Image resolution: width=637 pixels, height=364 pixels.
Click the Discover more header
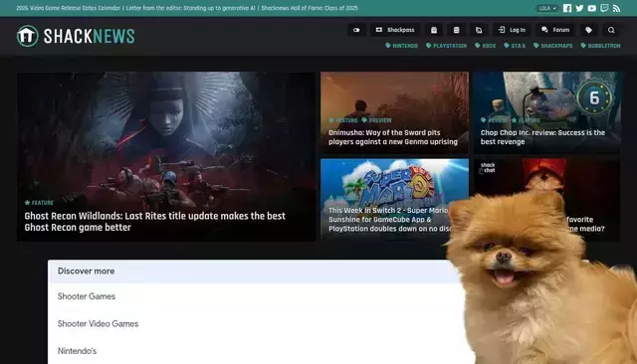point(87,272)
